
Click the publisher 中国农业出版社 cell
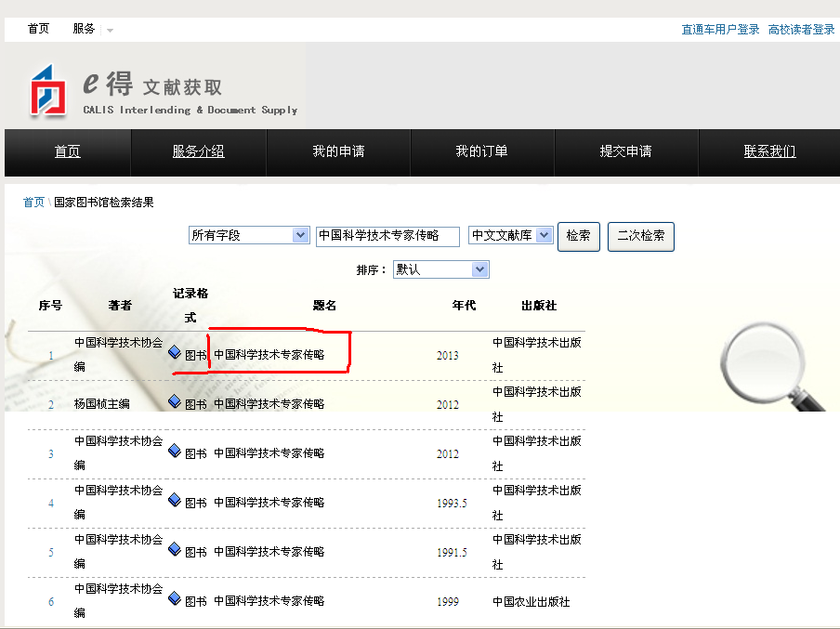[531, 602]
